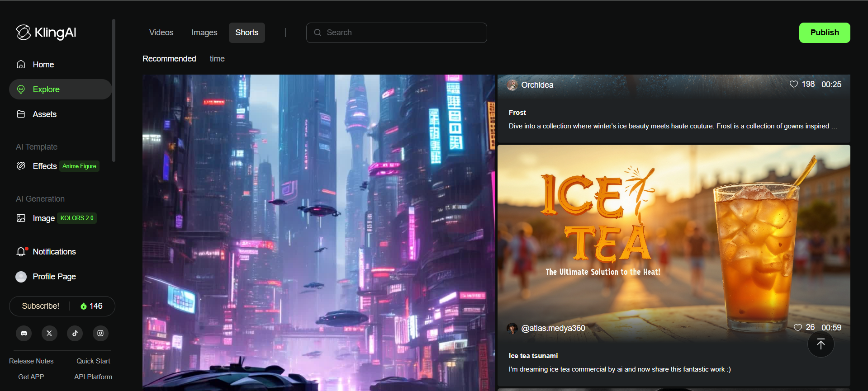Click the Discord icon in sidebar
Viewport: 868px width, 391px height.
coord(24,333)
